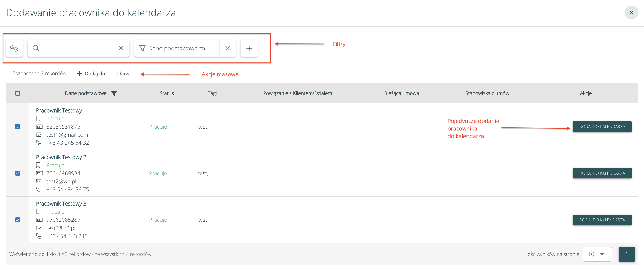Image resolution: width=644 pixels, height=270 pixels.
Task: Click the Bieżąca umowa column header
Action: pos(401,93)
